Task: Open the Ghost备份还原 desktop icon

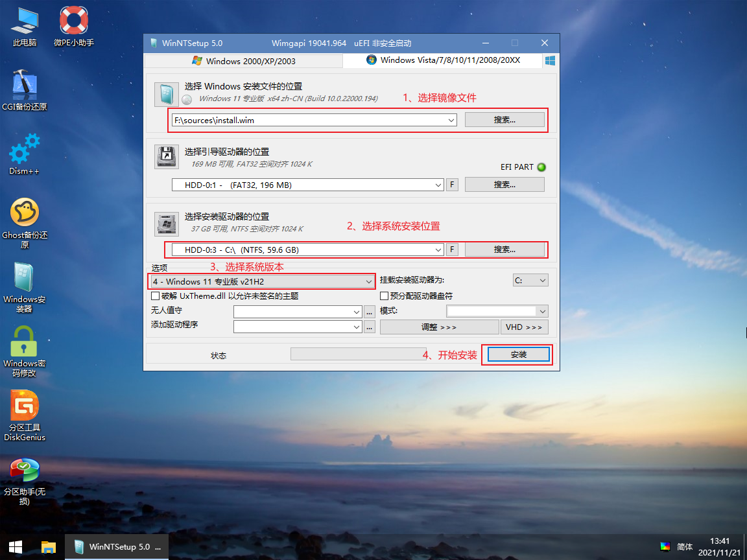Action: tap(25, 223)
